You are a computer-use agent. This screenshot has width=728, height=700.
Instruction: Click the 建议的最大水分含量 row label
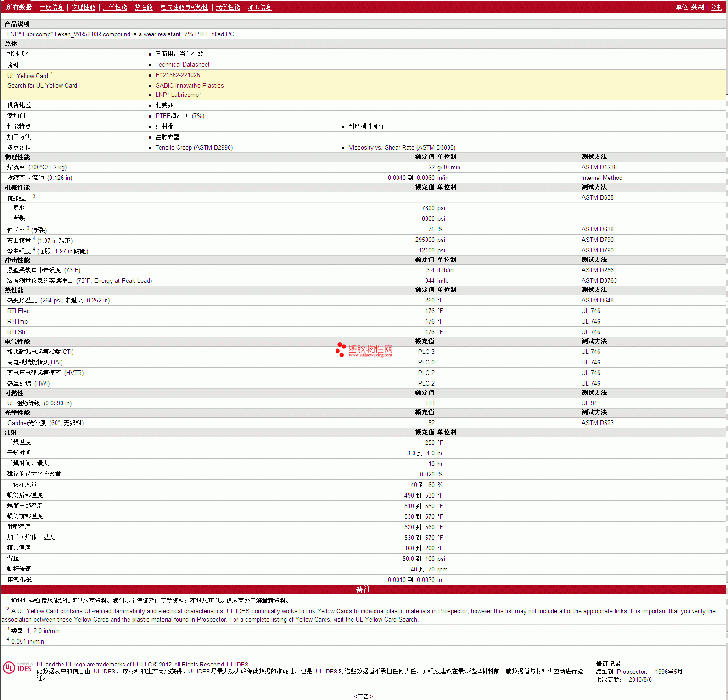34,474
